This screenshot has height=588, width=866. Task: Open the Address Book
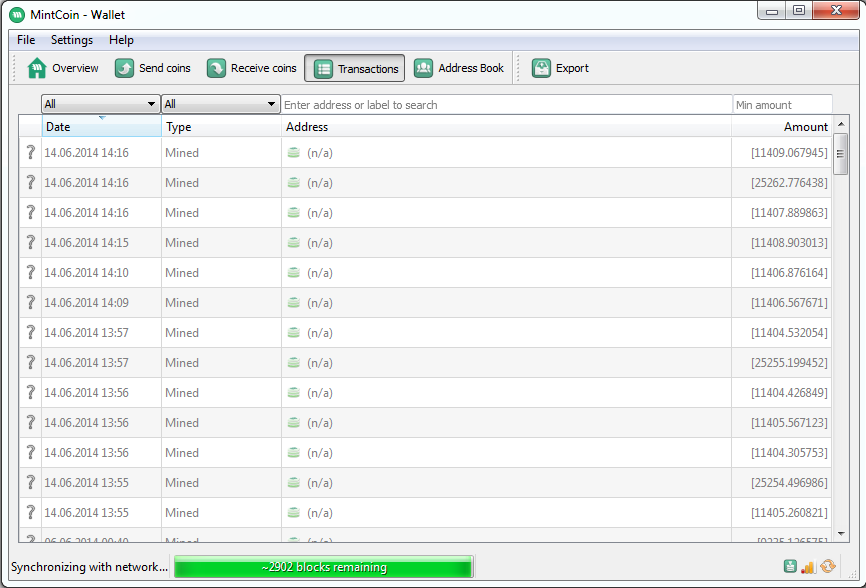459,68
